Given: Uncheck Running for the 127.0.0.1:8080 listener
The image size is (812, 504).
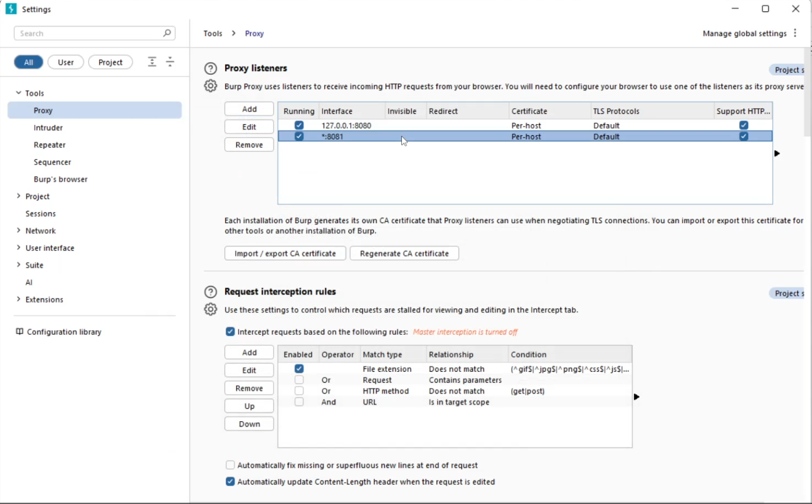Looking at the screenshot, I should pos(299,125).
